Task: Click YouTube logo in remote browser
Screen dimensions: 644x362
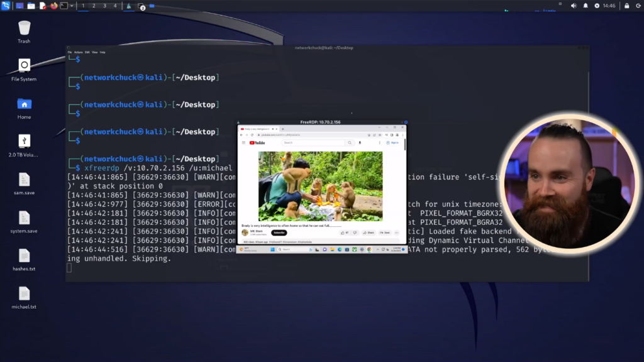Action: click(257, 143)
